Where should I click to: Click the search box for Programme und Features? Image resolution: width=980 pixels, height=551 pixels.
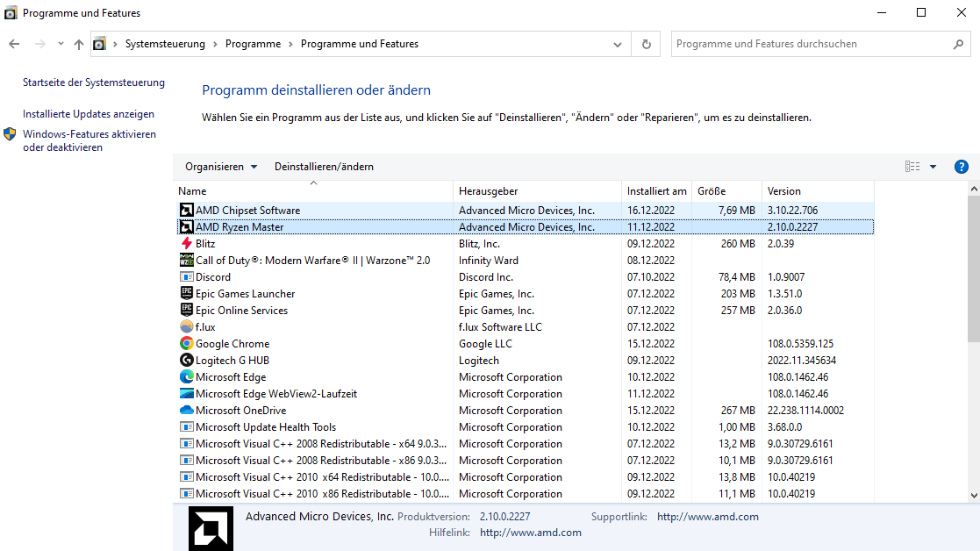812,44
